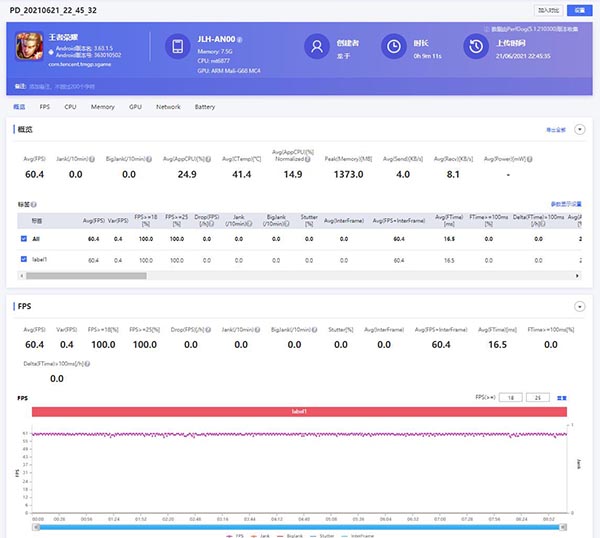This screenshot has height=538, width=600.
Task: Open parameter display settings link
Action: click(566, 204)
